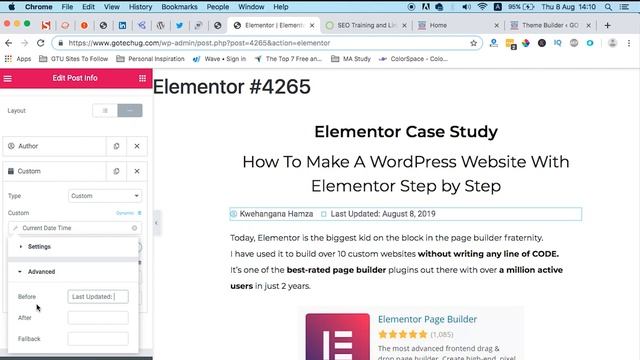Screen dimensions: 640x360
Task: Open the View menu
Action: 111,7
